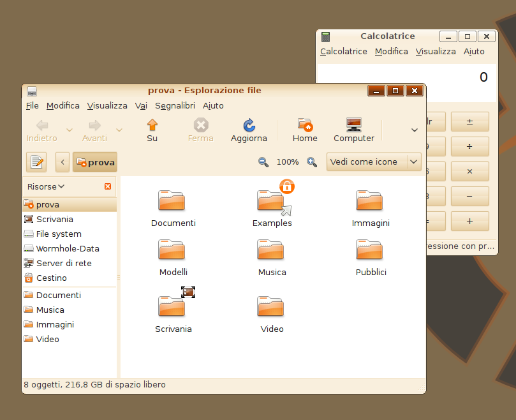The width and height of the screenshot is (516, 420).
Task: Select prova in the sidebar
Action: point(70,204)
